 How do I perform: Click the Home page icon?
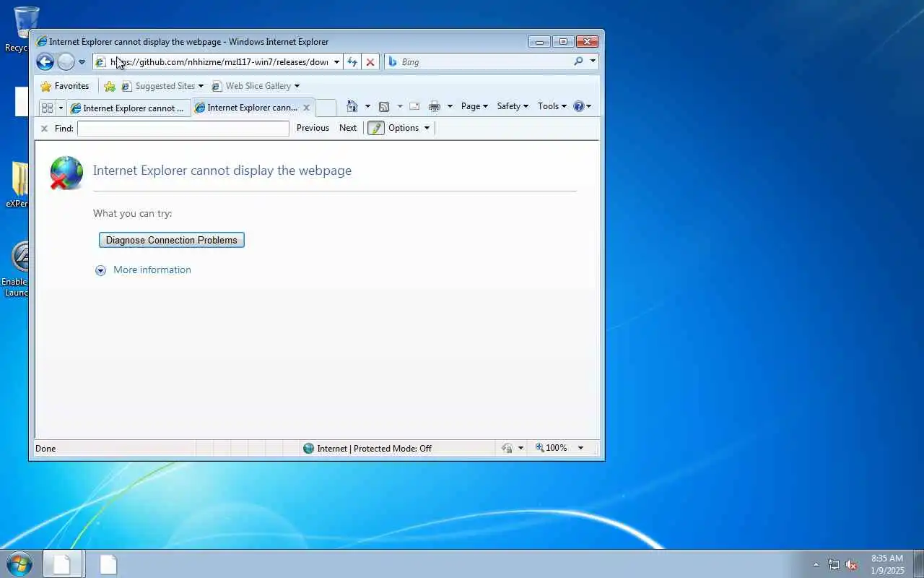tap(352, 106)
